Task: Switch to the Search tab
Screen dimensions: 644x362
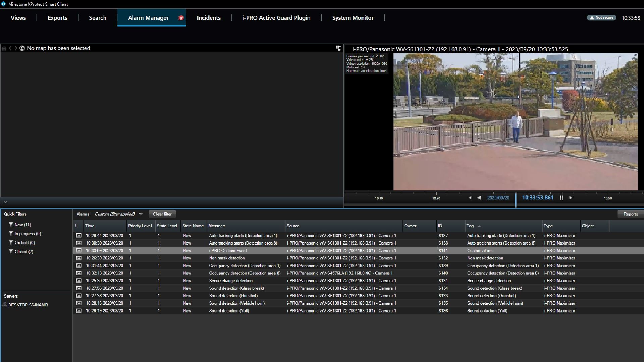Action: point(98,18)
